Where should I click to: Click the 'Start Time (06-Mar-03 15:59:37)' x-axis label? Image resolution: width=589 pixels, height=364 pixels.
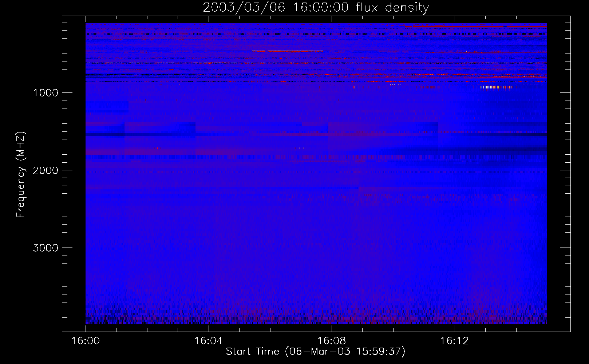coord(316,352)
